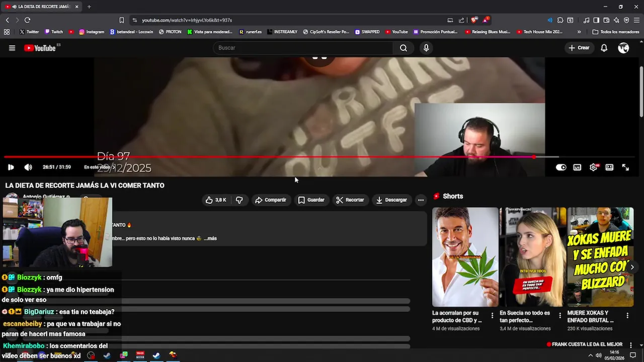Show next Shorts with the right chevron
644x362 pixels.
[x=632, y=267]
